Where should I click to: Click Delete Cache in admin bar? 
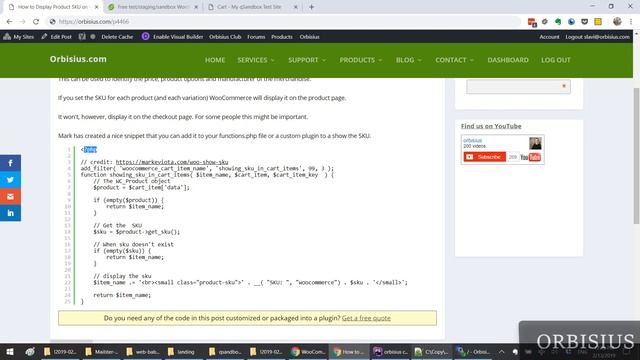[x=117, y=37]
